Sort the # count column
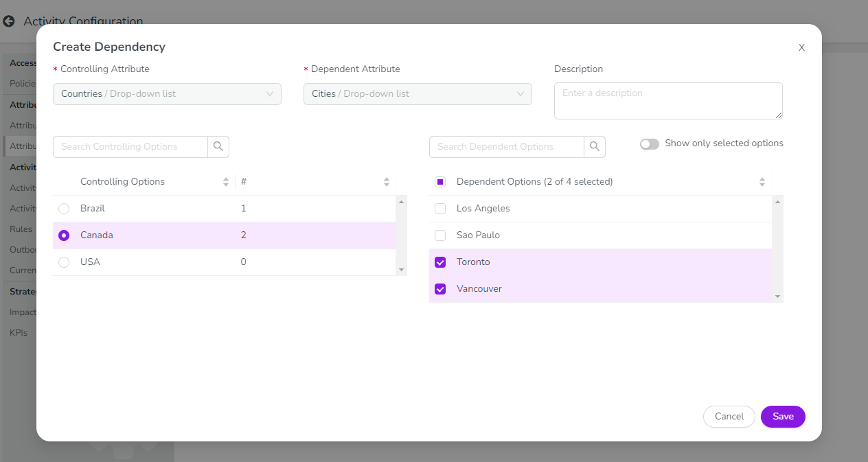The image size is (868, 462). coord(387,182)
